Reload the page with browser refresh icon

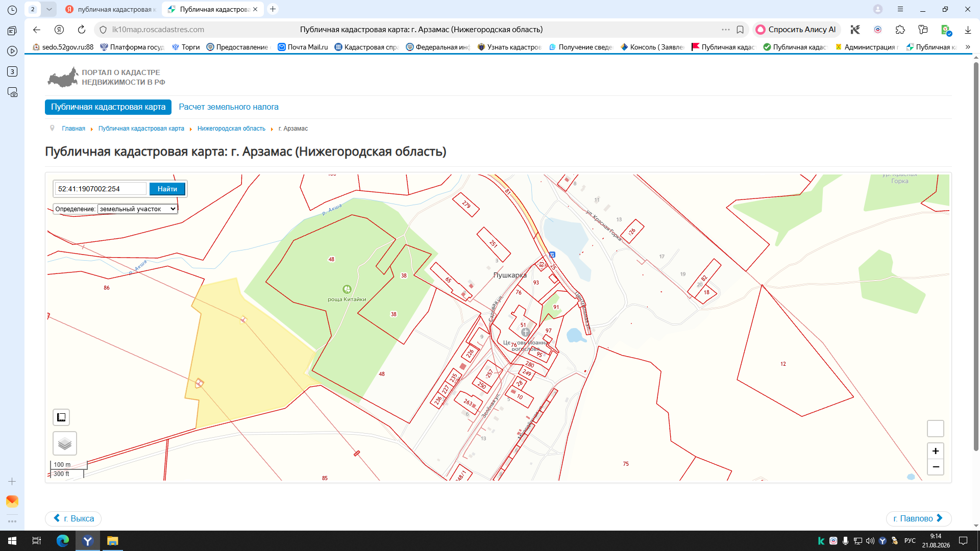(82, 30)
